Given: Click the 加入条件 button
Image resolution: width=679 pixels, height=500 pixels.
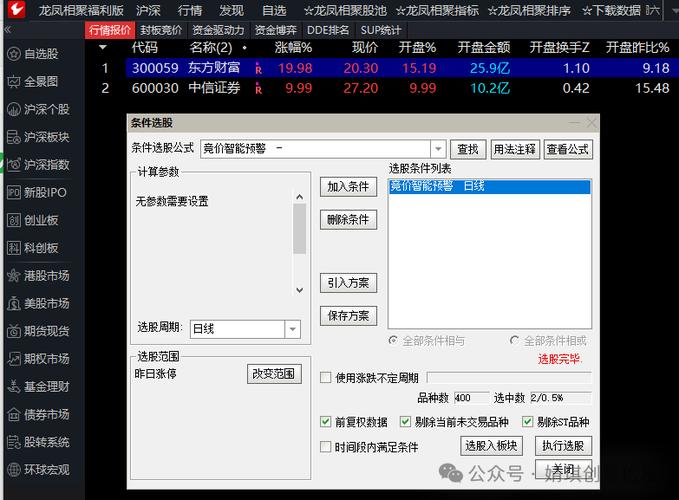Looking at the screenshot, I should click(x=348, y=187).
